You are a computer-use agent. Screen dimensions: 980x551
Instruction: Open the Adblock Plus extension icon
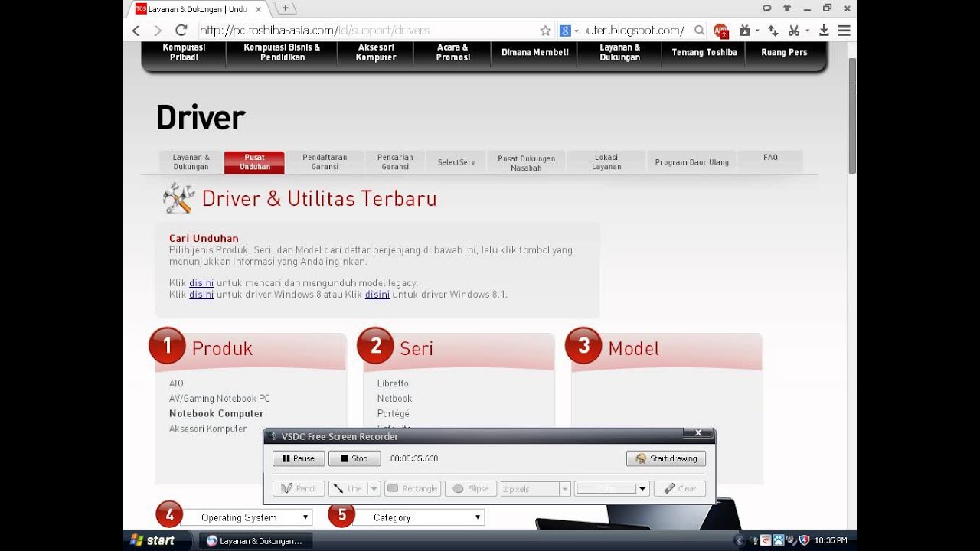click(x=721, y=31)
